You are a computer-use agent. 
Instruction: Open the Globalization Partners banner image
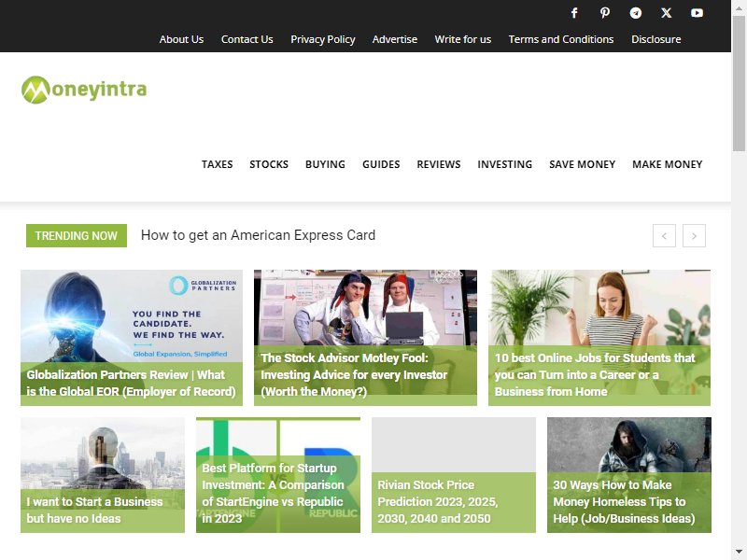[132, 316]
